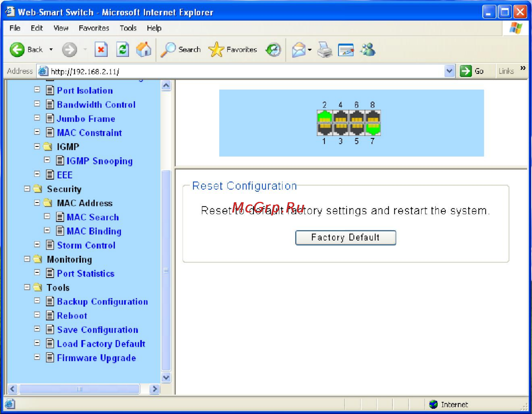The height and width of the screenshot is (414, 532).
Task: Open IGMP Snooping link
Action: point(99,161)
